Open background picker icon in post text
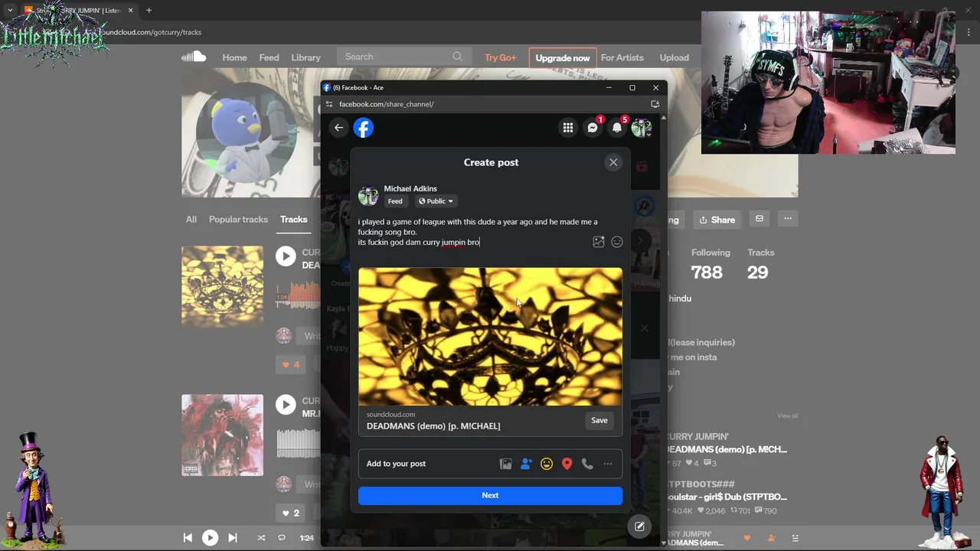980x551 pixels. pos(599,242)
